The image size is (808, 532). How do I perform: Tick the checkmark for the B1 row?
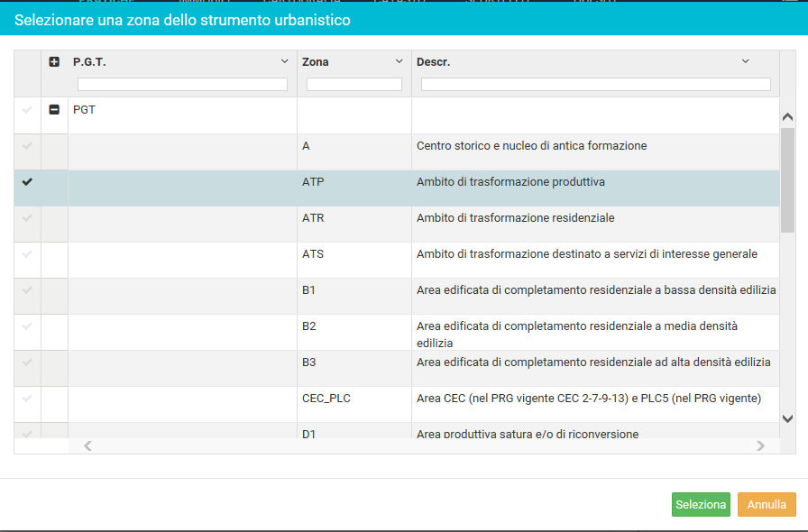27,290
